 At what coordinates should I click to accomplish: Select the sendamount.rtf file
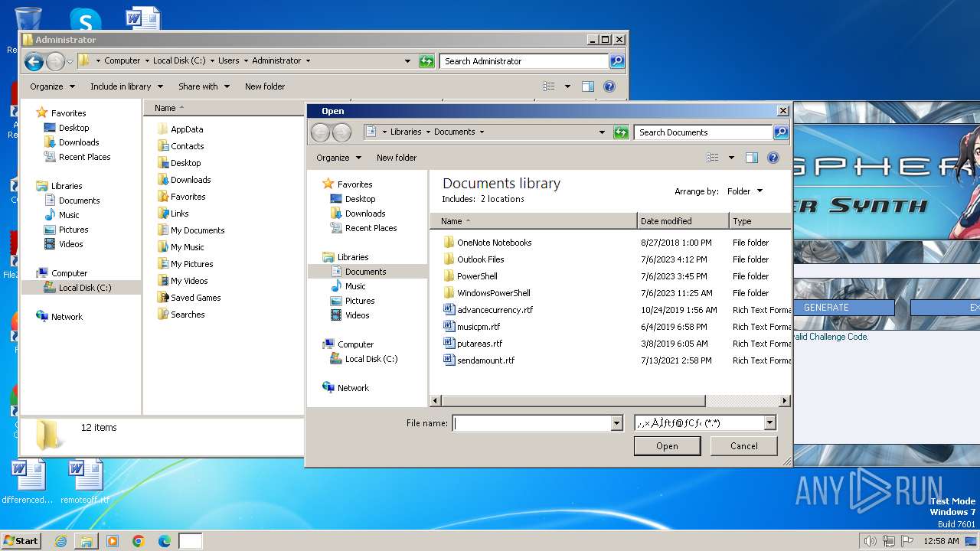coord(485,360)
